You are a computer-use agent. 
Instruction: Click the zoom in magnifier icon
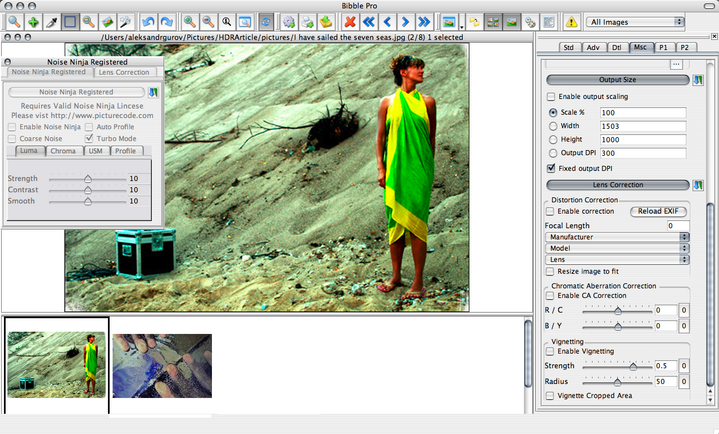click(190, 21)
